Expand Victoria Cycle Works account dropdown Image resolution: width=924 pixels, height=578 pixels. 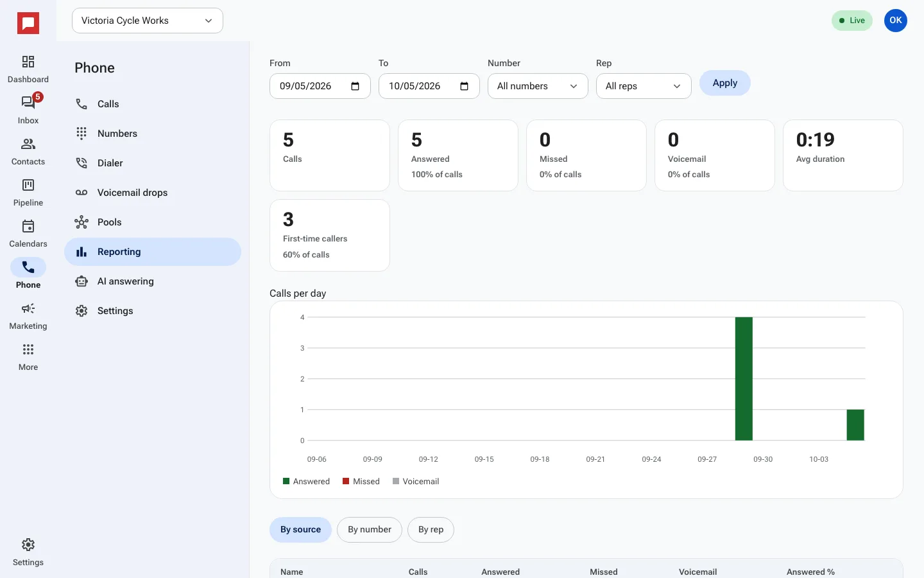148,21
